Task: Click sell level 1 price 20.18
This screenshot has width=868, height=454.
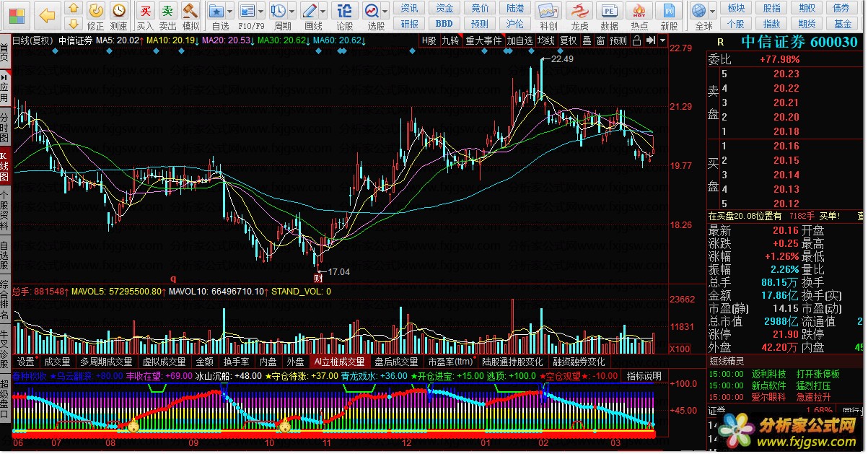Action: 786,131
